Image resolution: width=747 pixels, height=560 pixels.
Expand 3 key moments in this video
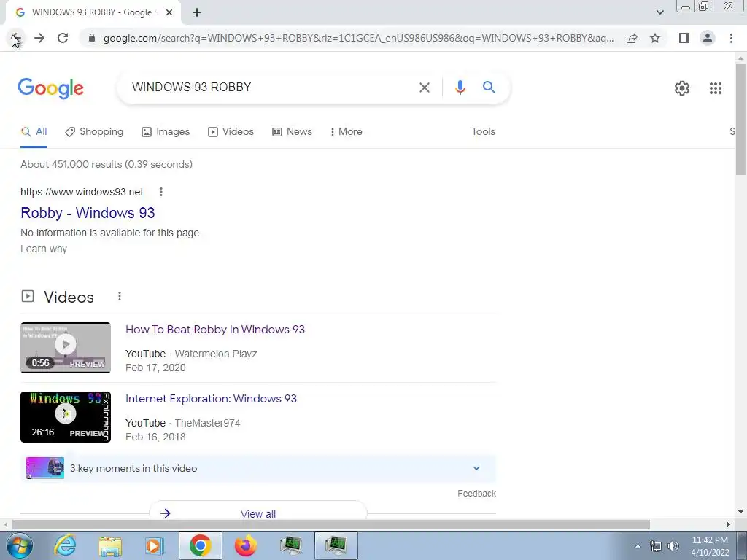point(258,469)
